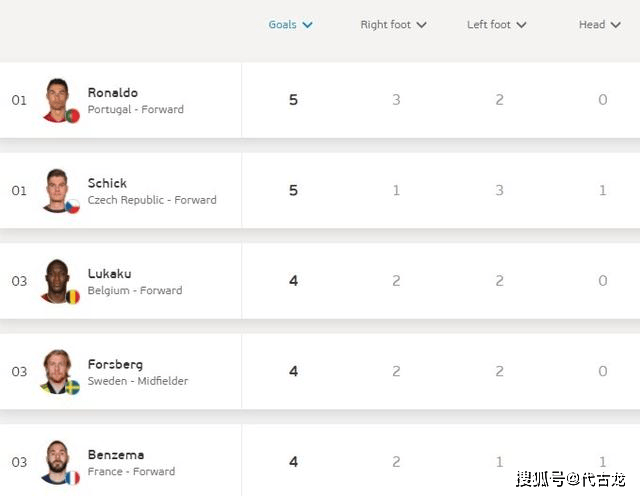640x496 pixels.
Task: Open Benzema player name link
Action: pyautogui.click(x=116, y=454)
